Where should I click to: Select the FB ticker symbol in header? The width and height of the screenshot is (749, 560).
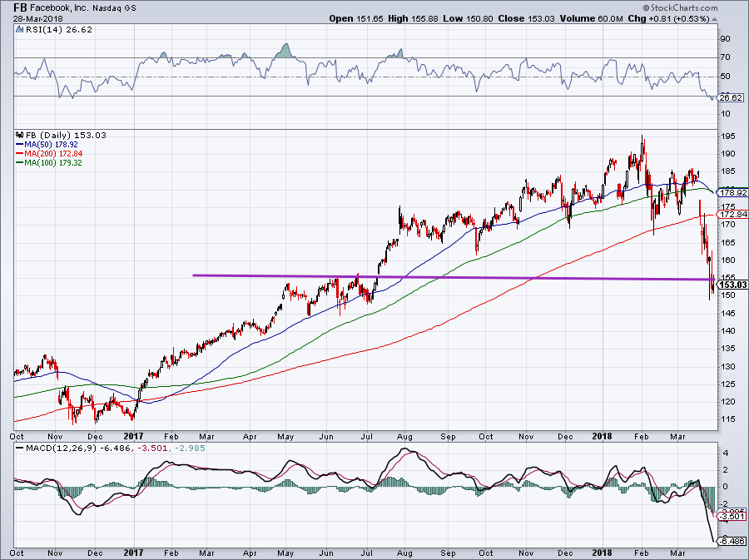tap(20, 7)
